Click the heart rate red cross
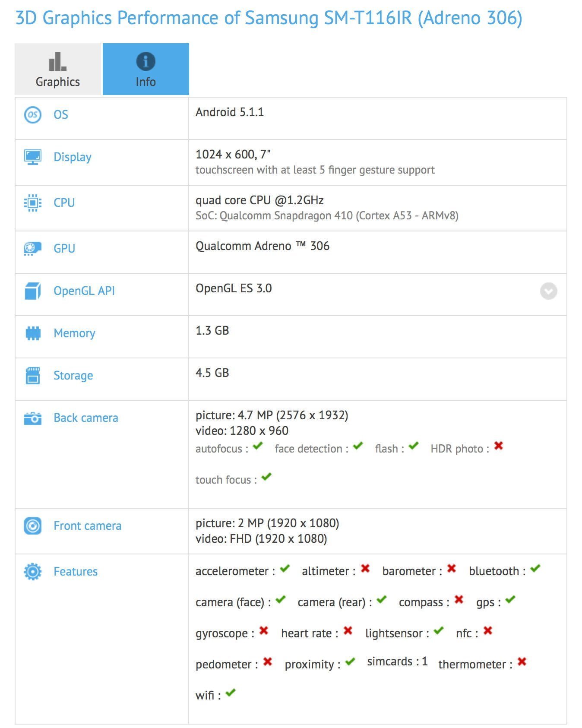 pyautogui.click(x=348, y=631)
